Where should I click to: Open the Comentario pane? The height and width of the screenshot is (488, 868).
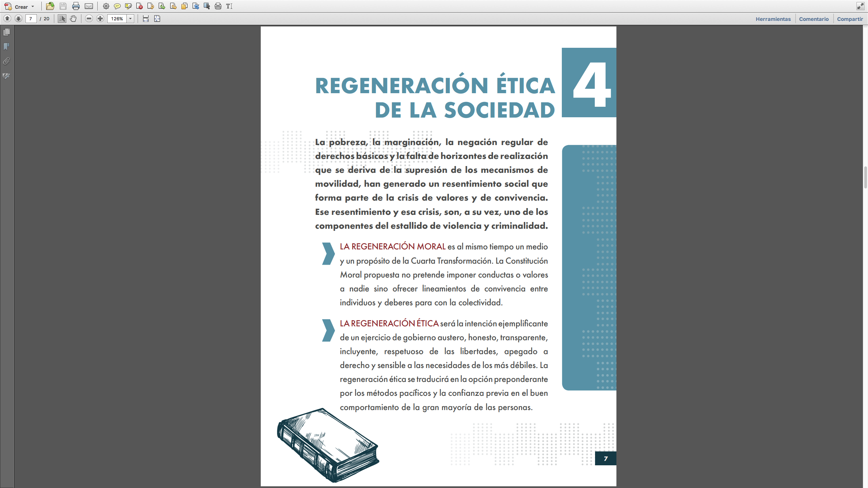click(x=813, y=19)
